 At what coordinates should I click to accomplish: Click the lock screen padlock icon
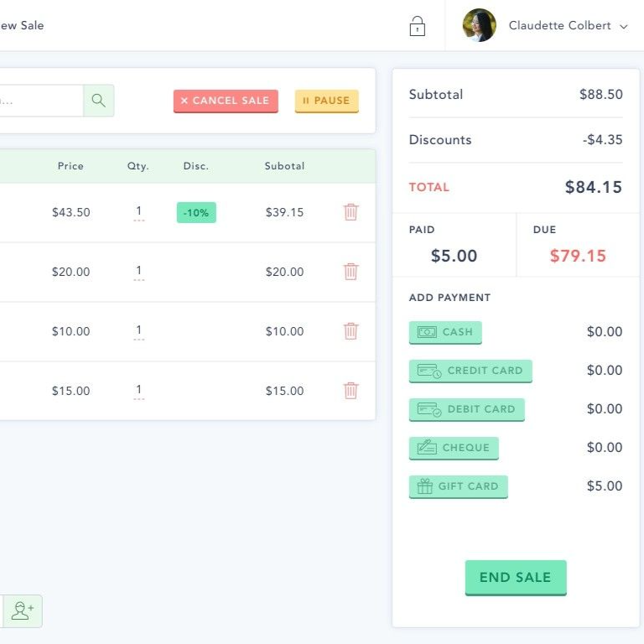click(417, 26)
